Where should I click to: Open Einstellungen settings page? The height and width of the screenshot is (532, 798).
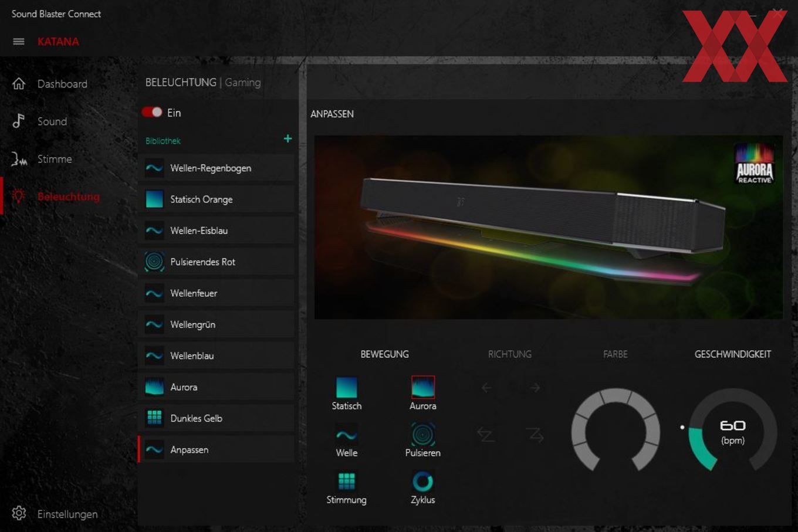pyautogui.click(x=67, y=514)
